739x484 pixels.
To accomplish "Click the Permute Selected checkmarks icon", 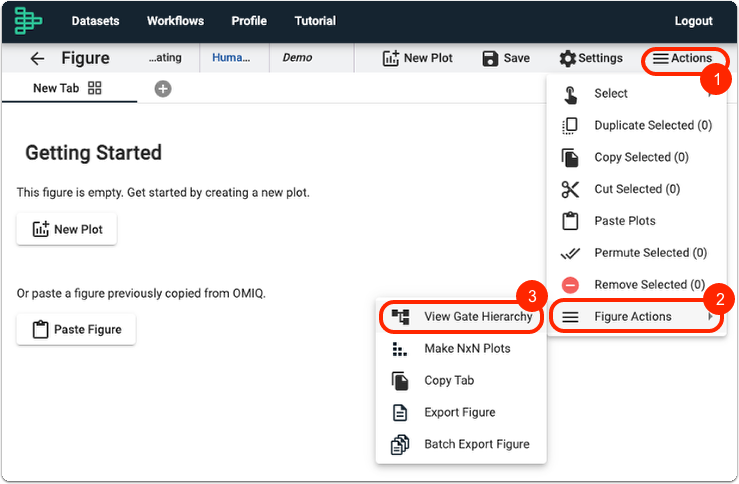I will point(570,254).
